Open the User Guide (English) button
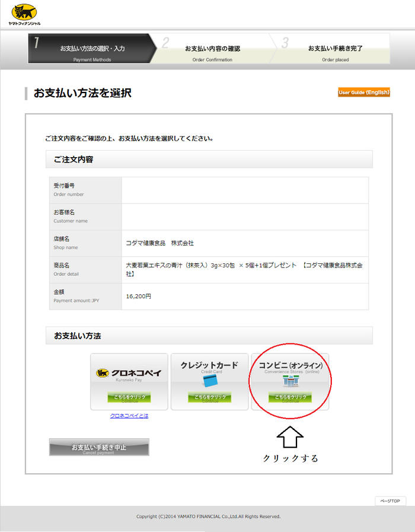This screenshot has height=532, width=415. pos(364,93)
